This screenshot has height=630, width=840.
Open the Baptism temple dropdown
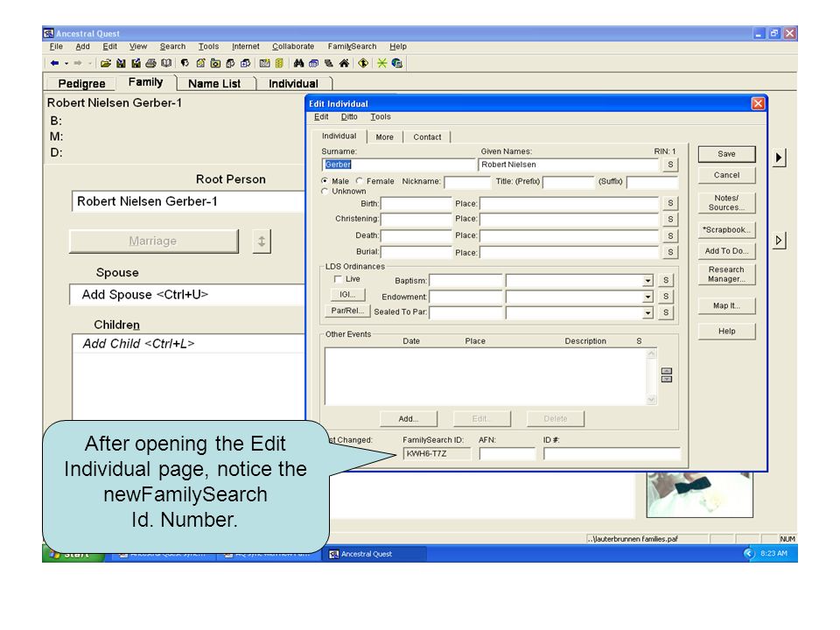point(647,281)
